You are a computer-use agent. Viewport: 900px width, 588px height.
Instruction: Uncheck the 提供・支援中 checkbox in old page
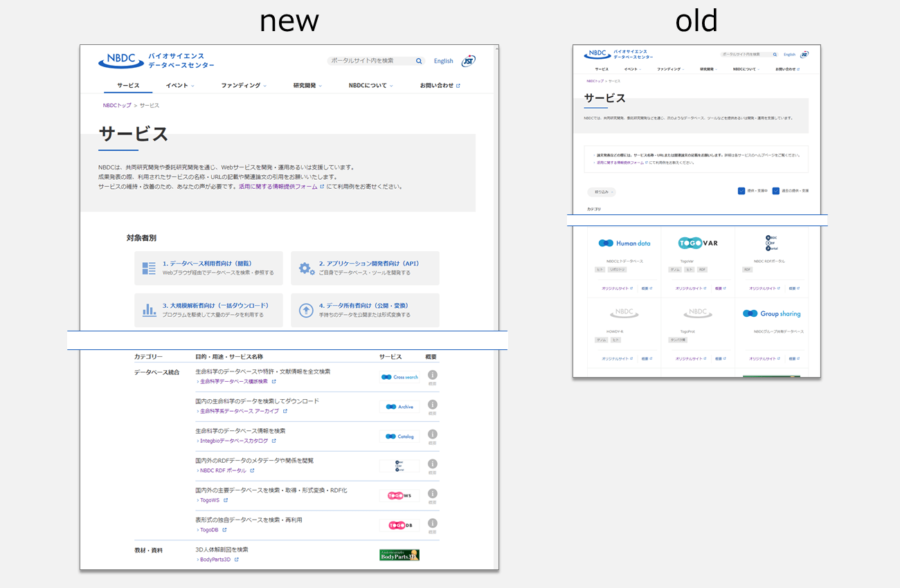[x=741, y=191]
